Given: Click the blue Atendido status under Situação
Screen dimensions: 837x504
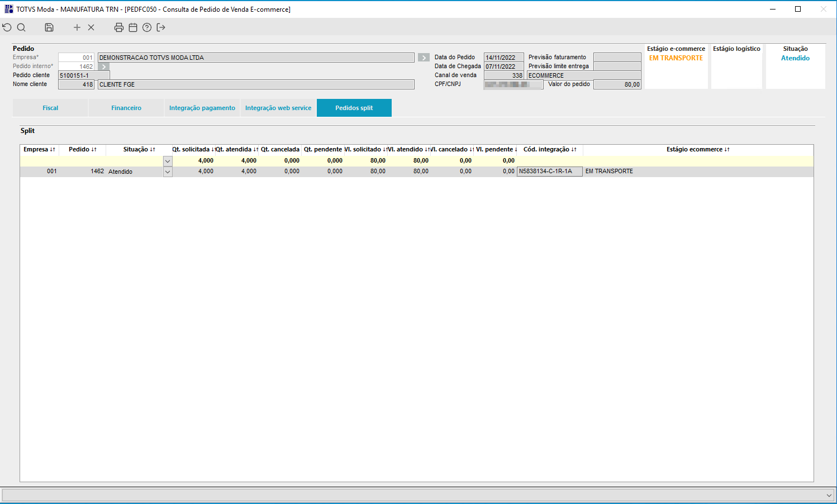Looking at the screenshot, I should 795,58.
